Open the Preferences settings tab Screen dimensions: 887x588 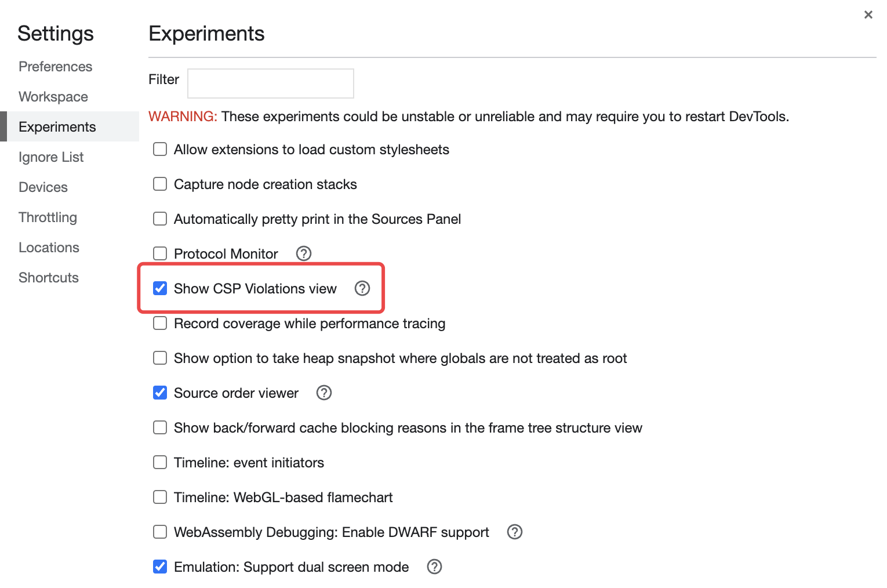[56, 67]
